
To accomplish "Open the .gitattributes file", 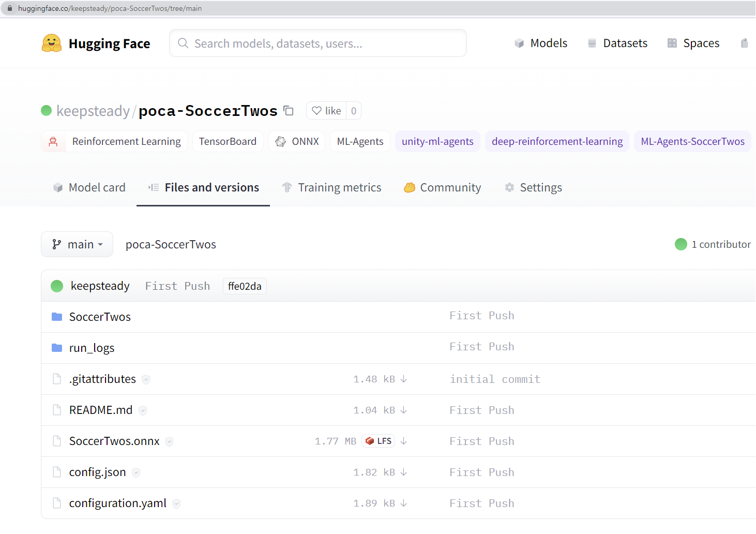I will click(x=102, y=379).
